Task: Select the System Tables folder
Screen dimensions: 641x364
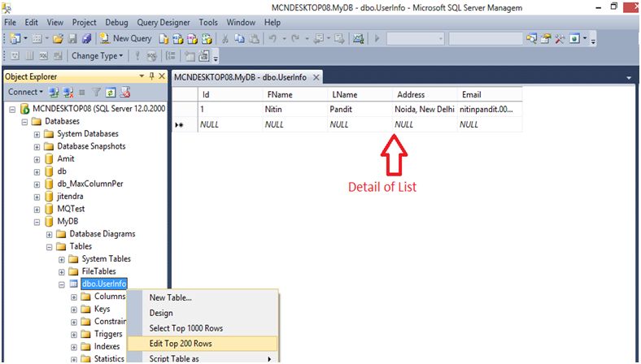Action: [x=106, y=259]
